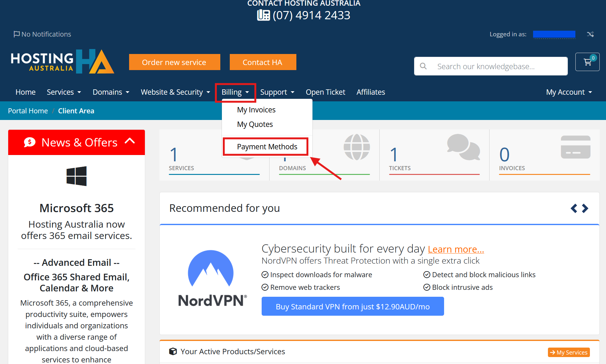Click the shopping cart icon
Screen dimensions: 606x364
(x=587, y=62)
